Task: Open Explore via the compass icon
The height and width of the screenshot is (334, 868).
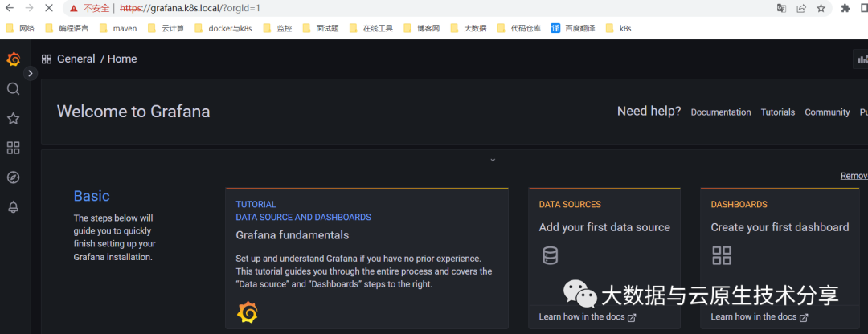Action: 14,177
